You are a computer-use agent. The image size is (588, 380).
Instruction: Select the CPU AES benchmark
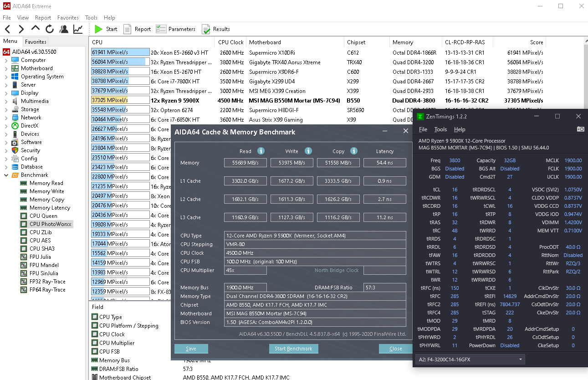(x=40, y=241)
